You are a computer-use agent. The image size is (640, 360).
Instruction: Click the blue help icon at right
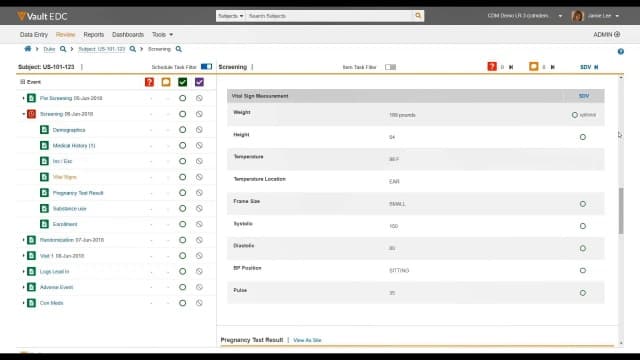(x=620, y=51)
